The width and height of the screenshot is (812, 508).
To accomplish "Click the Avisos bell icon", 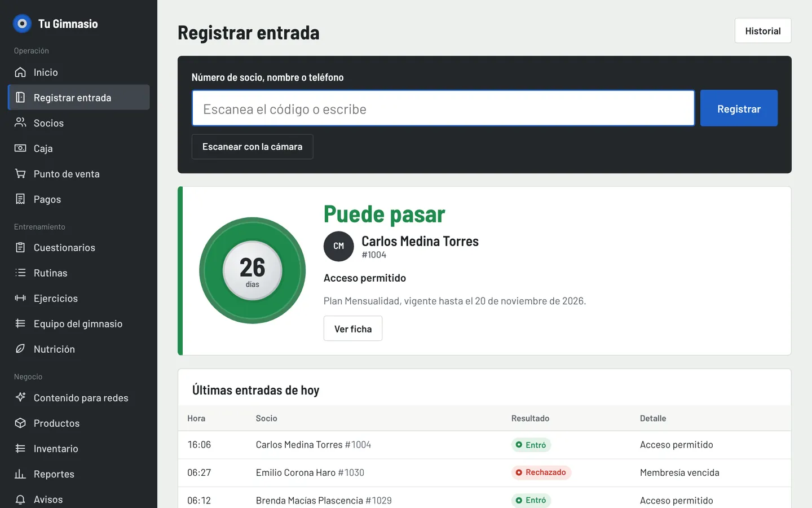I will point(20,499).
